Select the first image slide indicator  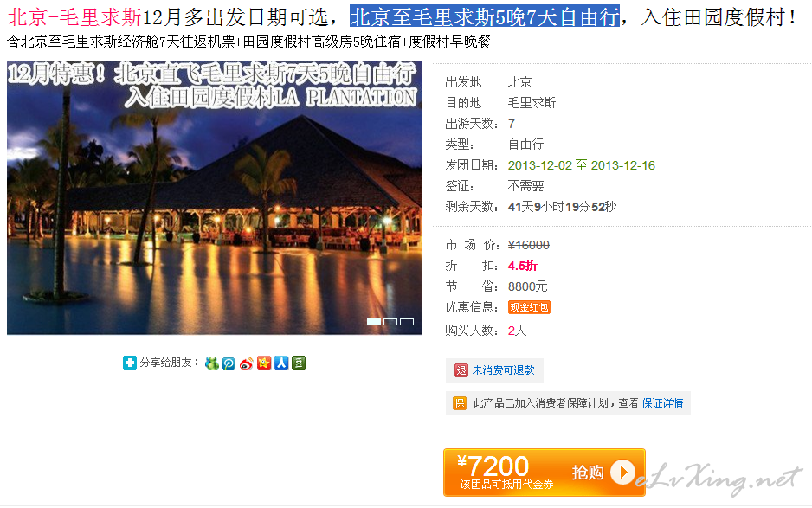374,322
